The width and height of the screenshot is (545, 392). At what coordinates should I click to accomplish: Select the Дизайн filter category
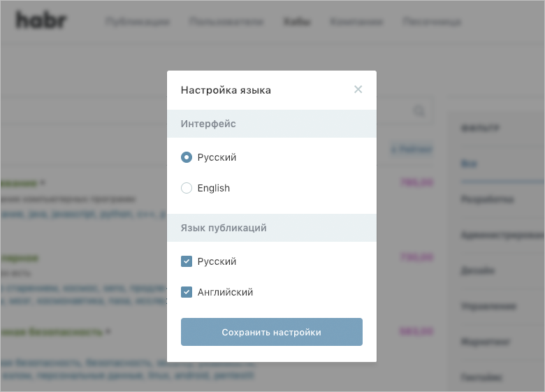coord(478,270)
